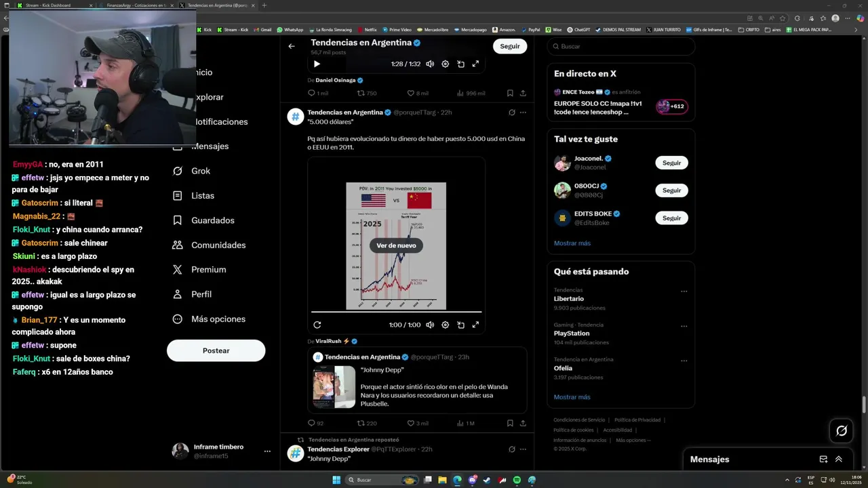The image size is (868, 488).
Task: Open more options for the Libertario trend
Action: (x=684, y=291)
